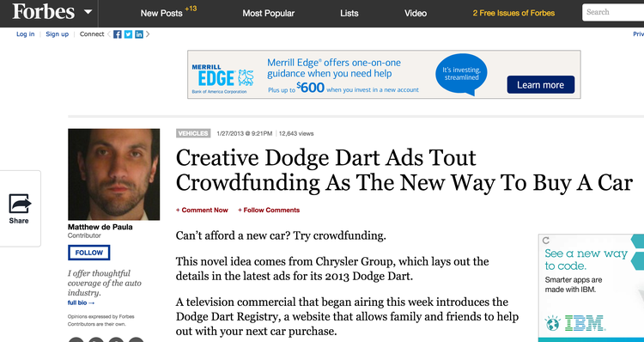Click the article headline about Dodge Dart

coord(404,170)
